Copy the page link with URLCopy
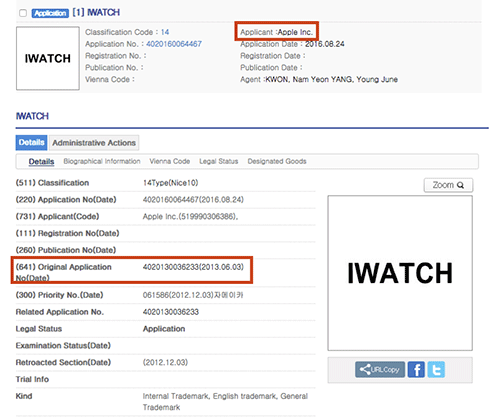Screen dimensions: 500x420 point(380,370)
